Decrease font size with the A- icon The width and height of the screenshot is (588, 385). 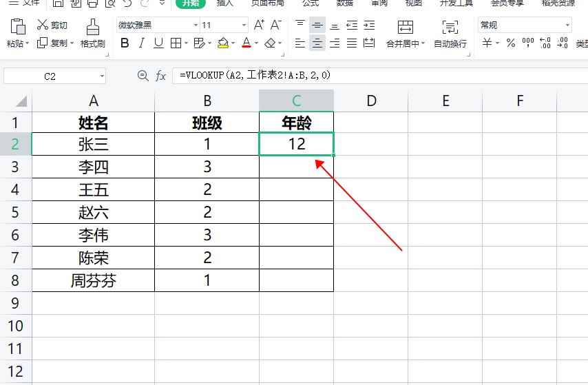click(x=275, y=25)
